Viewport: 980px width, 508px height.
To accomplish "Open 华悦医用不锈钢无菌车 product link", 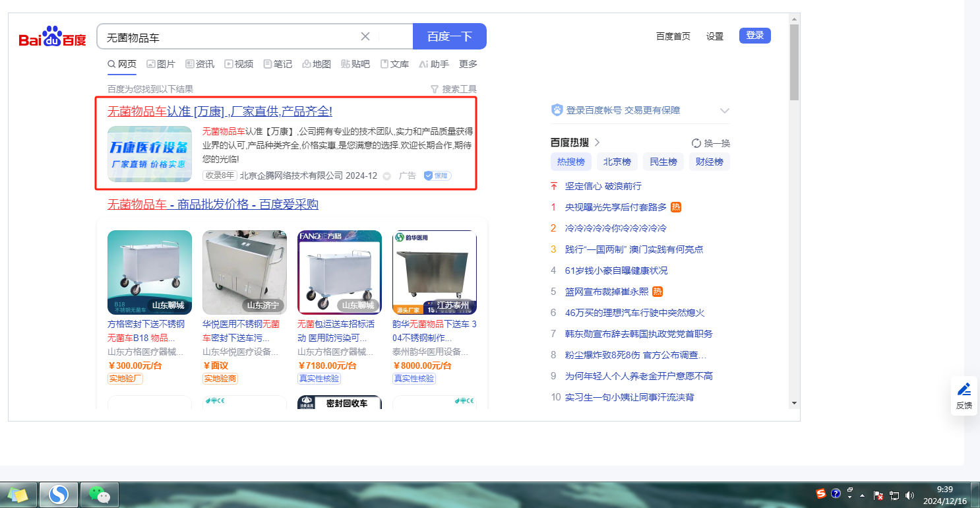I will point(241,331).
